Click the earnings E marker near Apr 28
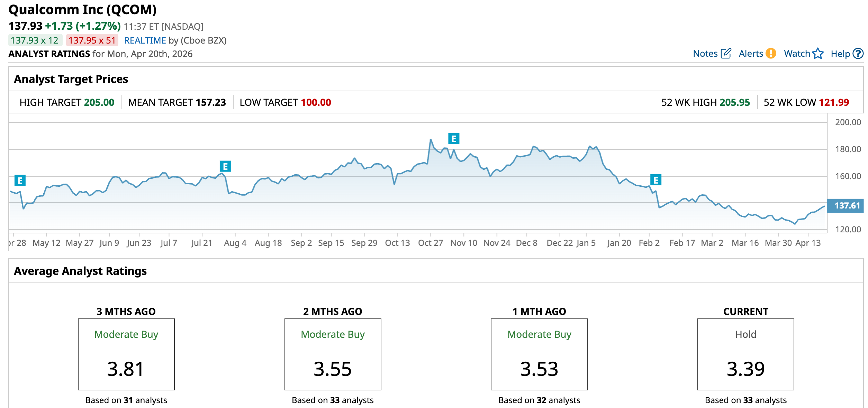This screenshot has width=868, height=408. click(x=20, y=180)
